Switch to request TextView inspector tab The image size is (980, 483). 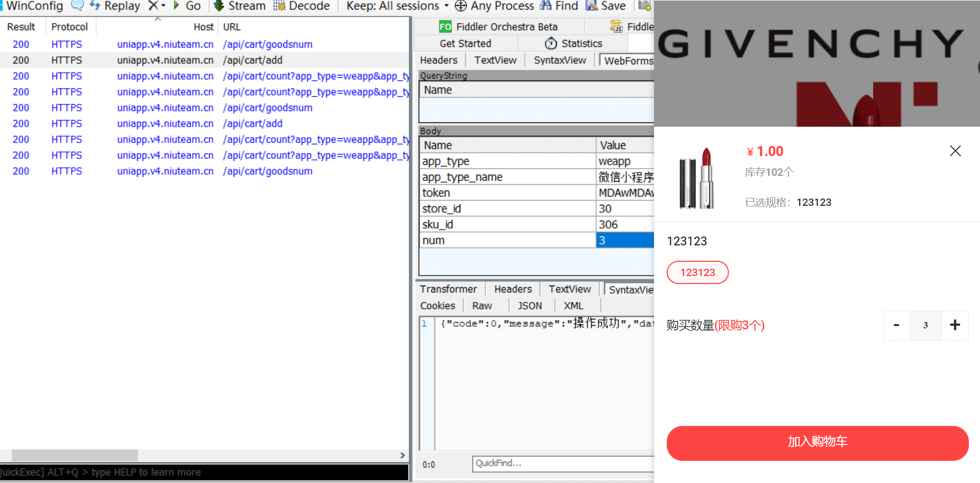point(495,60)
